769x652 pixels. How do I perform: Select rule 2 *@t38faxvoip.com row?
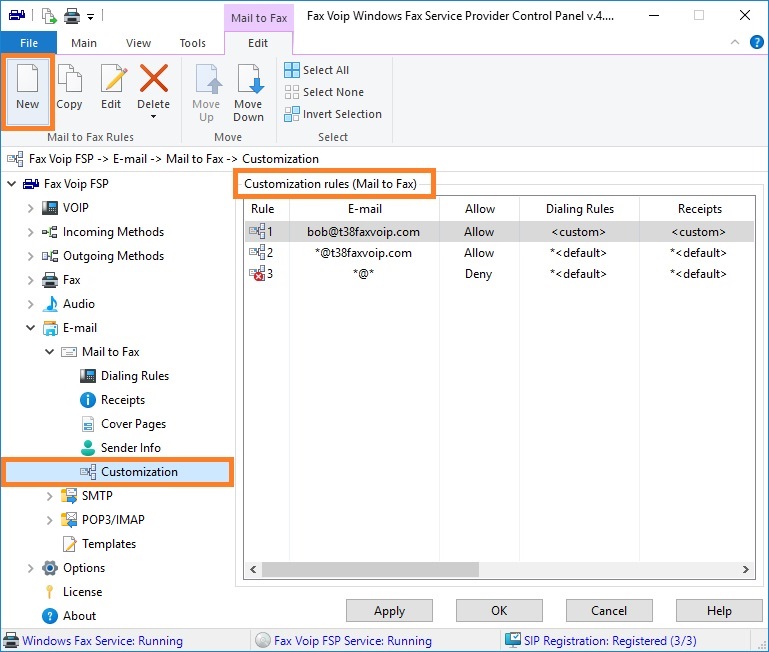pyautogui.click(x=499, y=253)
